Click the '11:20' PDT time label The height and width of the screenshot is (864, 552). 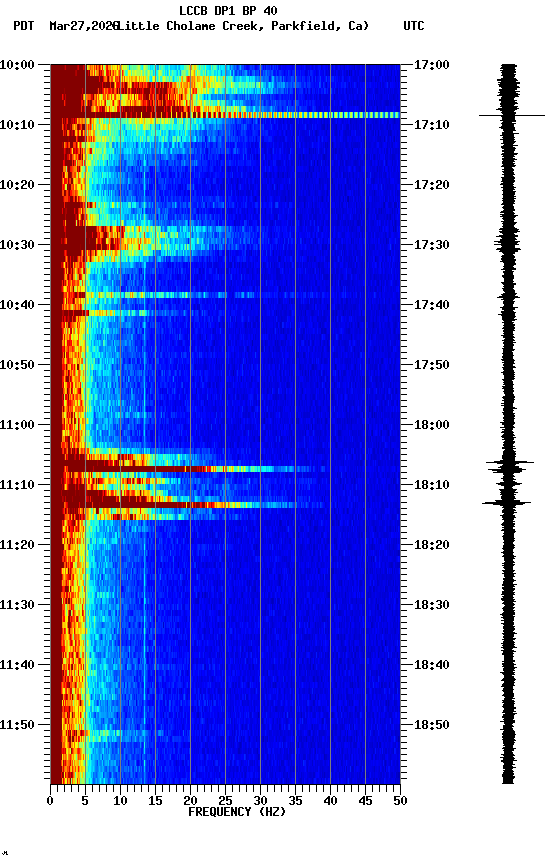[17, 545]
